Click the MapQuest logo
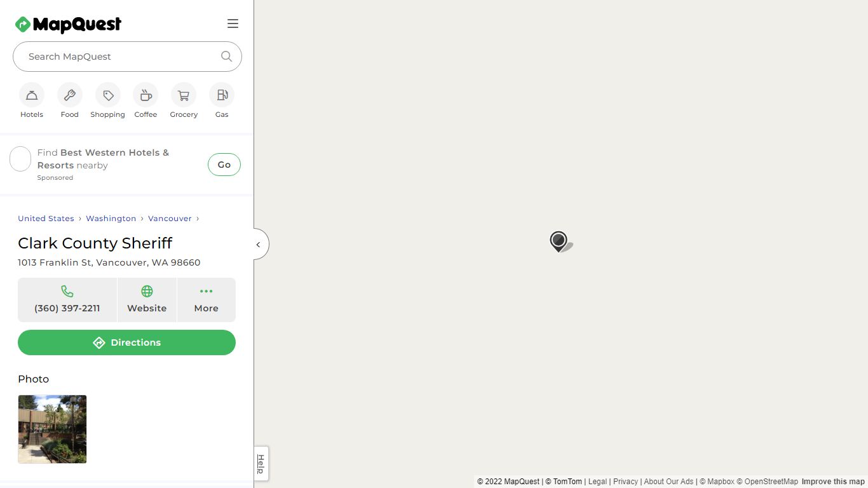 [x=68, y=24]
